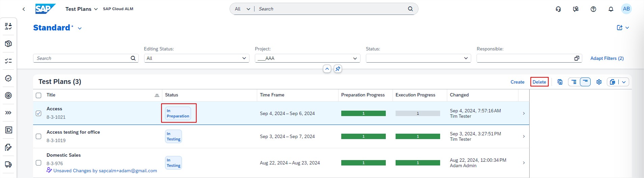Expand the Standard view variant chevron
Image resolution: width=644 pixels, height=178 pixels.
[80, 28]
